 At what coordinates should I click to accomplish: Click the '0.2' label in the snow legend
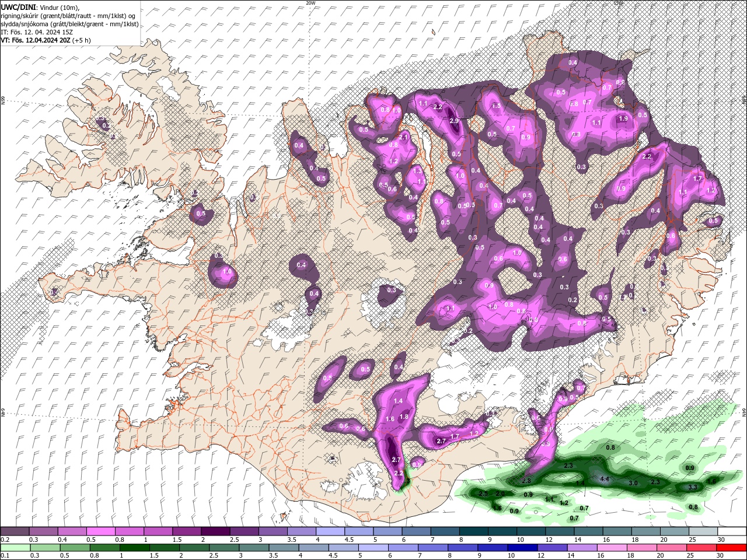pos(5,540)
